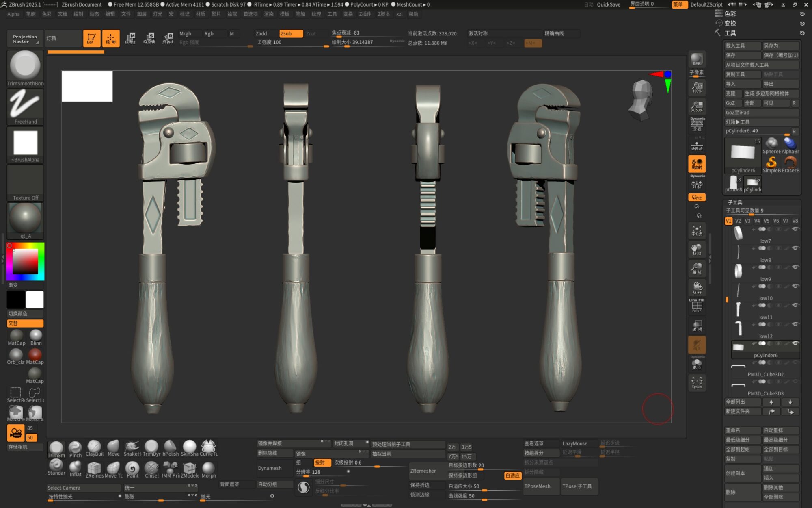Pick a color in the color picker square
Viewport: 812px width, 508px height.
25,261
